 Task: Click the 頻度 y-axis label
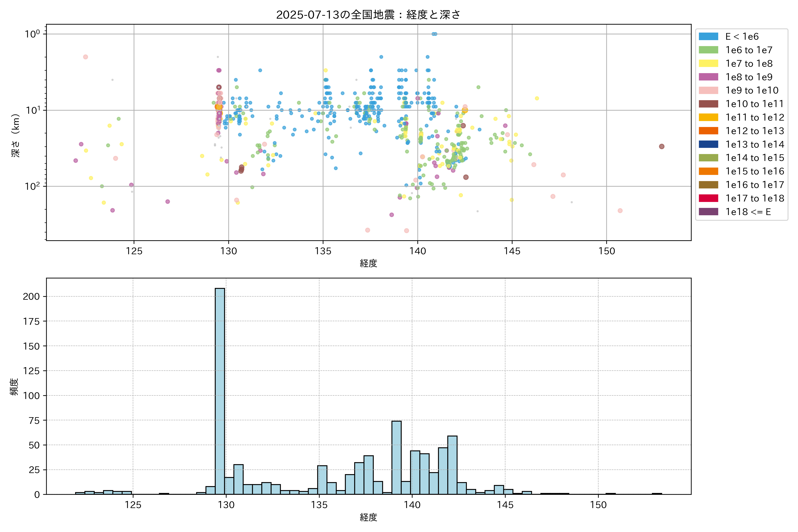14,386
